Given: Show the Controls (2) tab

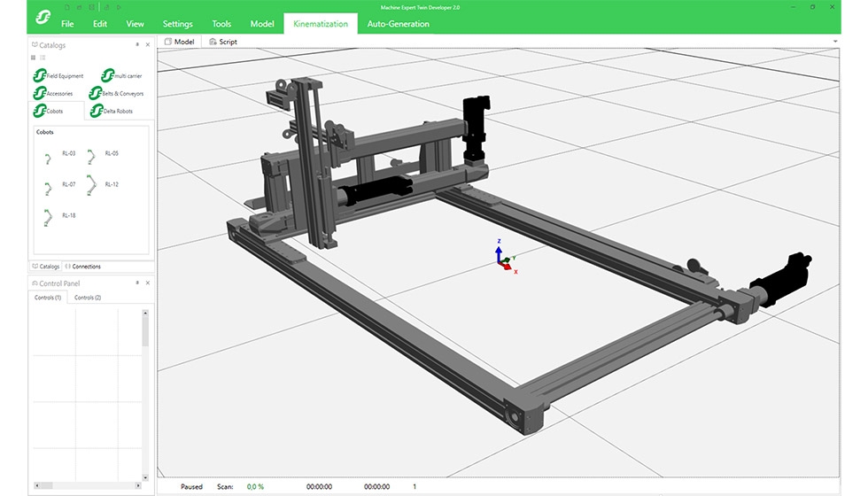Looking at the screenshot, I should pos(87,298).
